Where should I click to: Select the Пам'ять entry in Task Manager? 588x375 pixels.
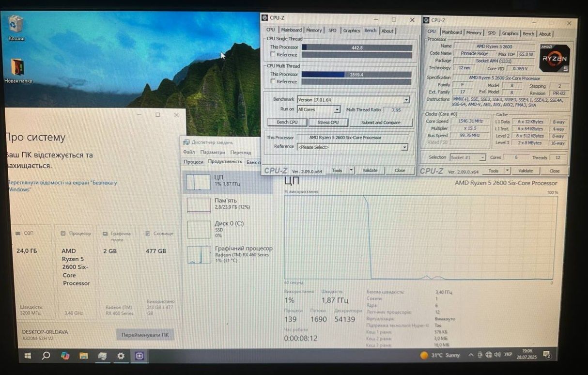pos(228,204)
